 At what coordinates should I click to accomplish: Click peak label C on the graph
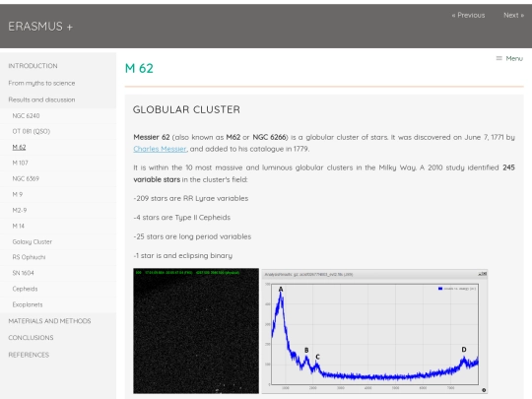click(x=317, y=357)
